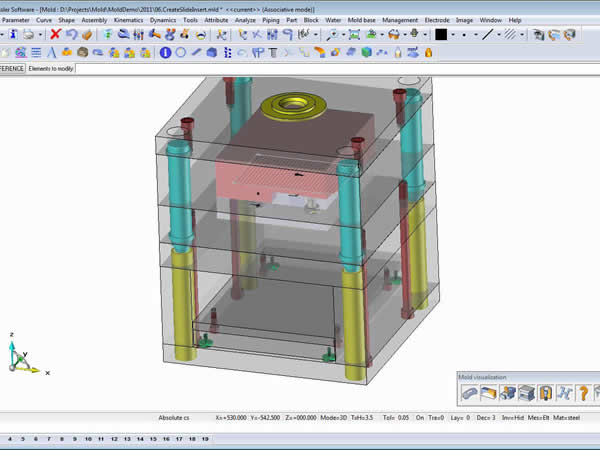This screenshot has height=450, width=600.
Task: Open the zoom magnifier dropdown arrow
Action: point(343,35)
